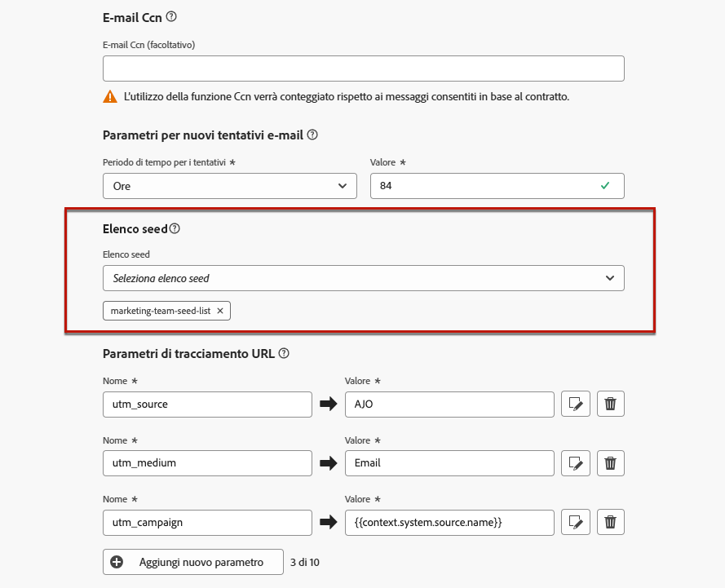This screenshot has height=588, width=725.
Task: Open help for Parametri di tracciamento URL
Action: [x=285, y=354]
